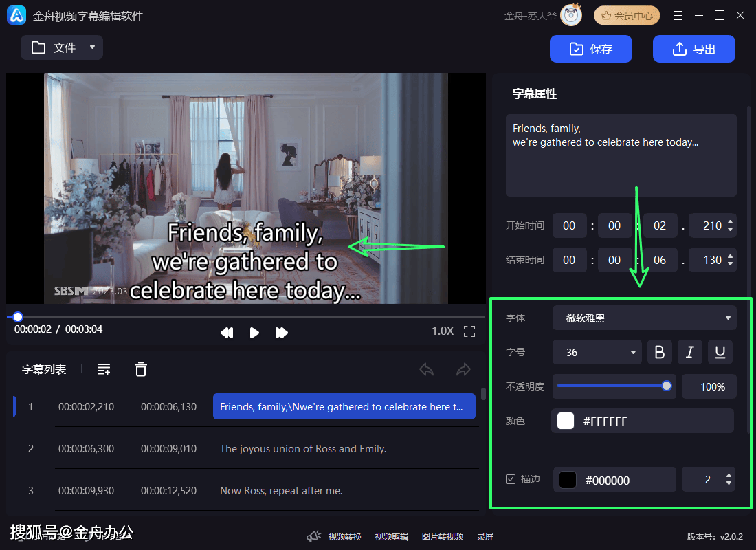Delete the selected subtitle with trash icon
The image size is (756, 550).
(141, 369)
